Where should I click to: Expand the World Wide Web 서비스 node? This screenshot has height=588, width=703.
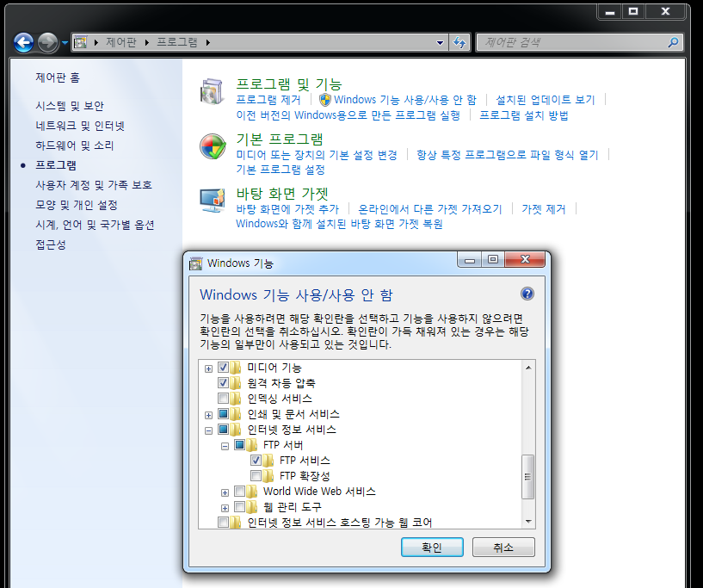225,492
